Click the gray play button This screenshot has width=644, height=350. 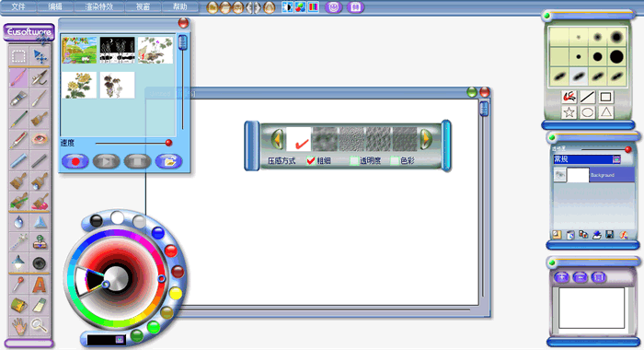click(107, 161)
